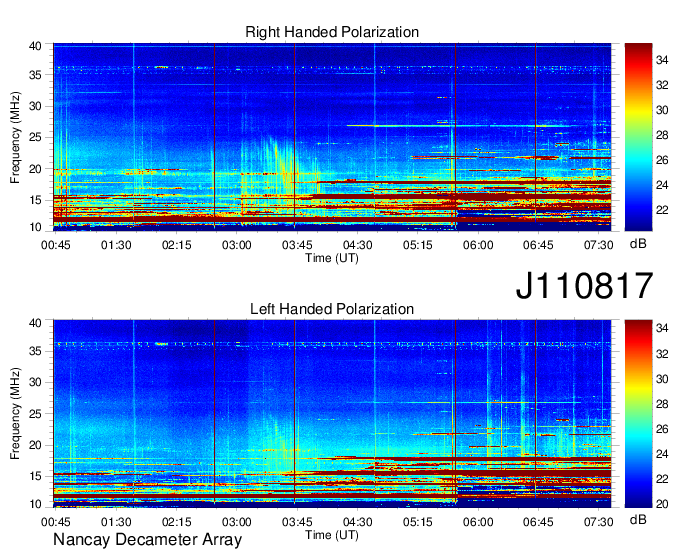
Task: Click the 25 MHz tick of Left Handed plot
Action: point(35,414)
